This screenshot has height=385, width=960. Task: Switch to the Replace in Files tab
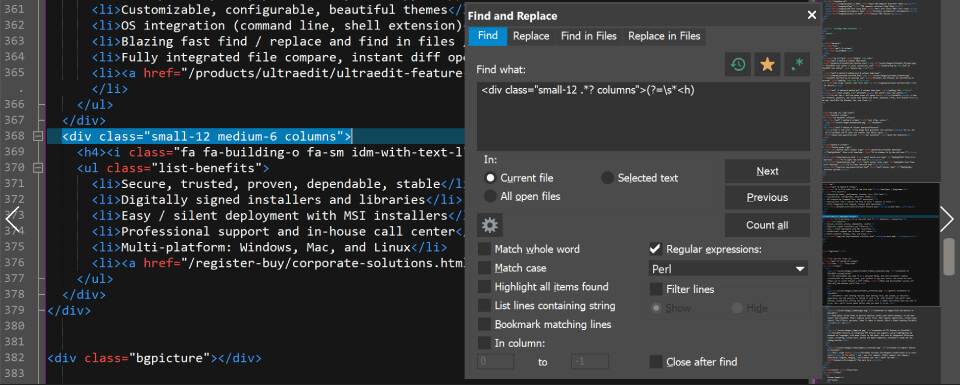664,36
